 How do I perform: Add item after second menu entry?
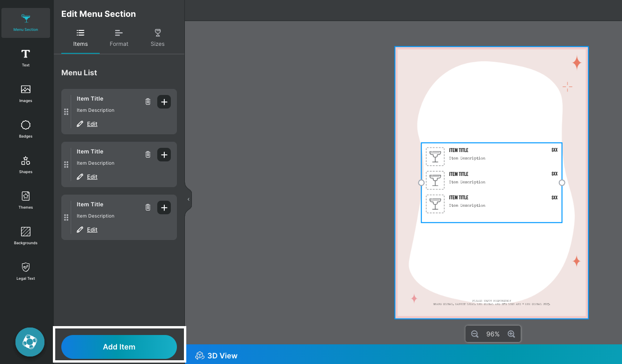pyautogui.click(x=164, y=154)
